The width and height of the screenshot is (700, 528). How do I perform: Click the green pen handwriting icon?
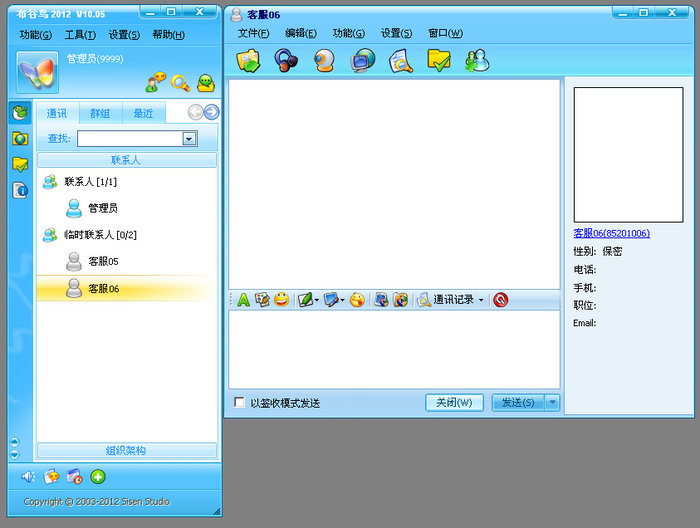305,300
